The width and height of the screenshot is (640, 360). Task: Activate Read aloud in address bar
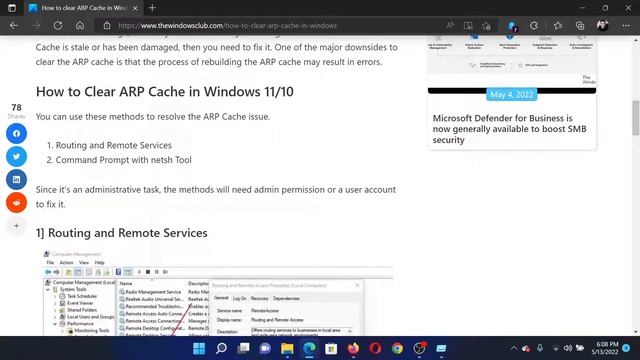(x=450, y=25)
